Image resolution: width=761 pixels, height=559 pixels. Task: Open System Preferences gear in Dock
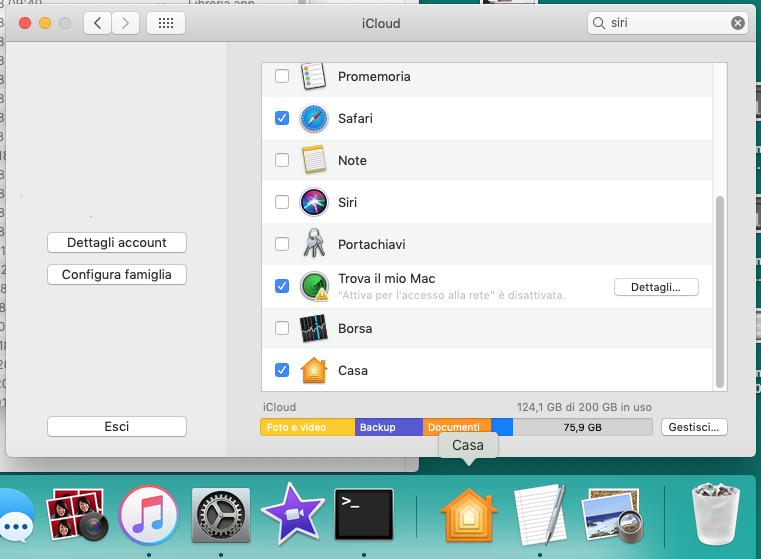point(220,515)
